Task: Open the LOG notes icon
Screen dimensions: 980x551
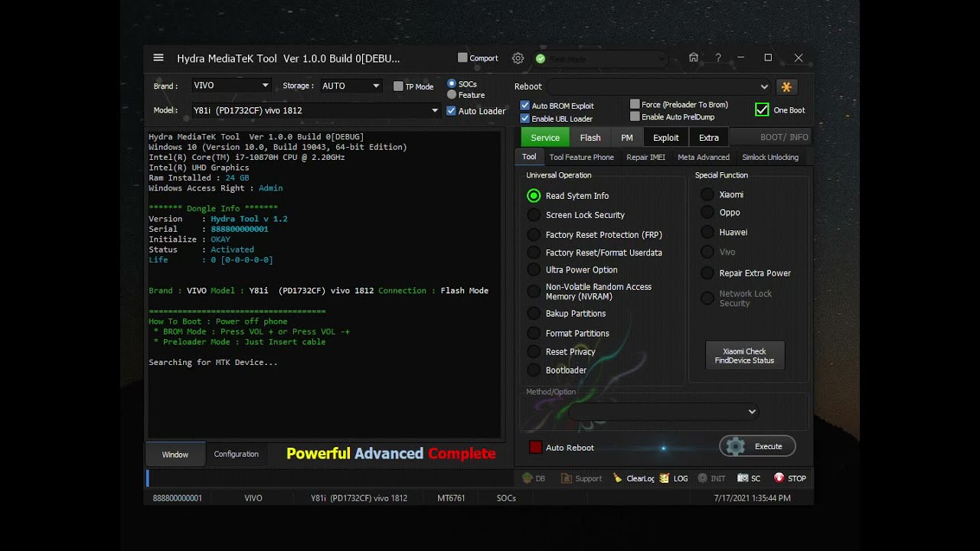Action: [664, 478]
